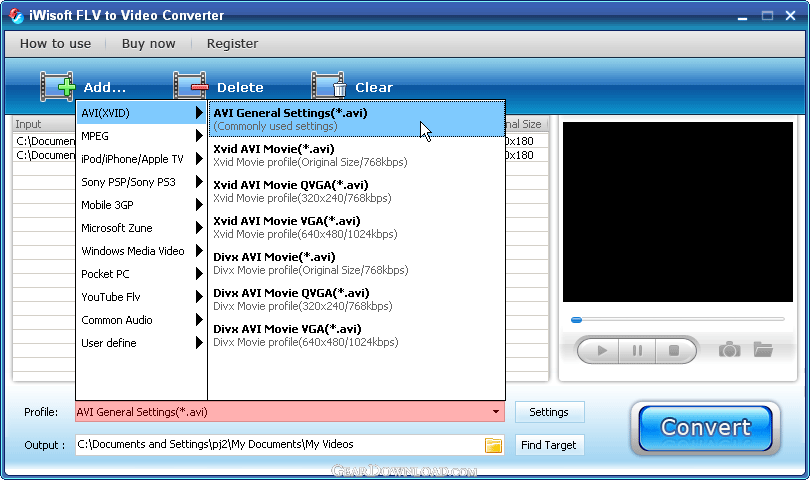
Task: Select the iPod/iPhone/Apple TV category
Action: click(x=142, y=159)
